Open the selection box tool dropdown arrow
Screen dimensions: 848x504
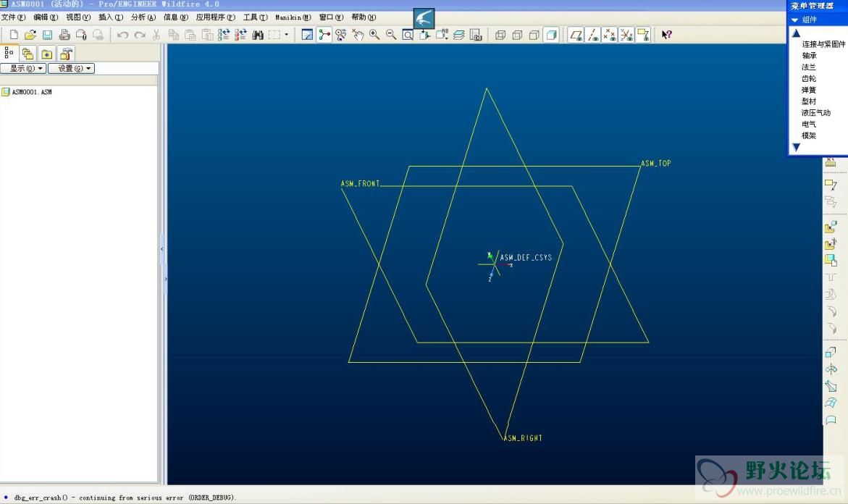click(x=287, y=35)
